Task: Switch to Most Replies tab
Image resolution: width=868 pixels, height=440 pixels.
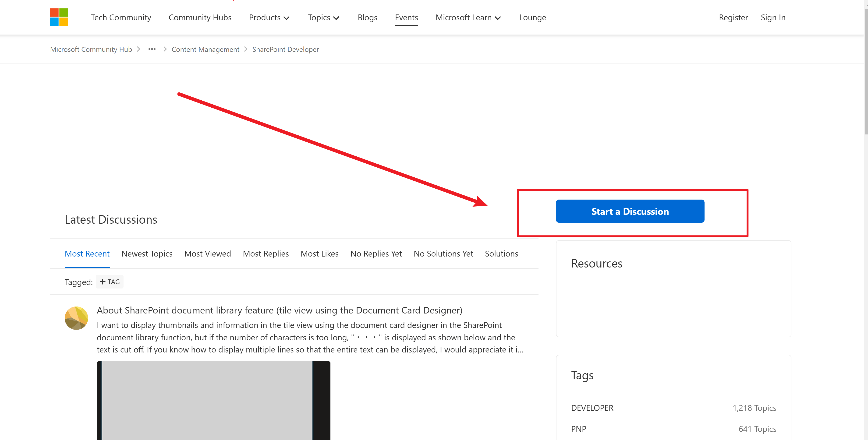Action: [x=266, y=254]
